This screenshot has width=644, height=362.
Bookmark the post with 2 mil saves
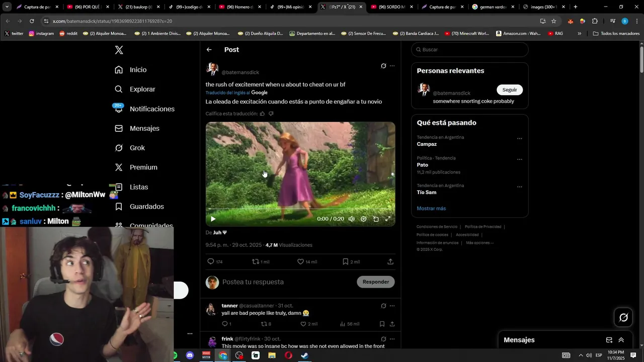351,261
